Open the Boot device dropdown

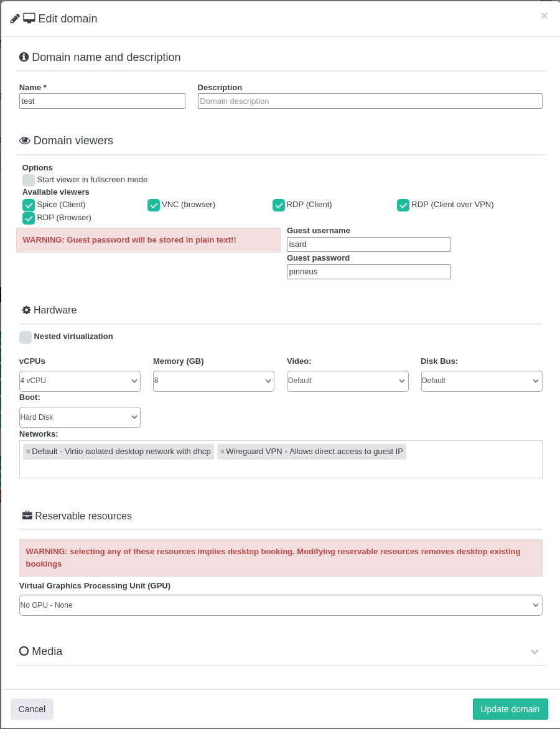(x=80, y=417)
